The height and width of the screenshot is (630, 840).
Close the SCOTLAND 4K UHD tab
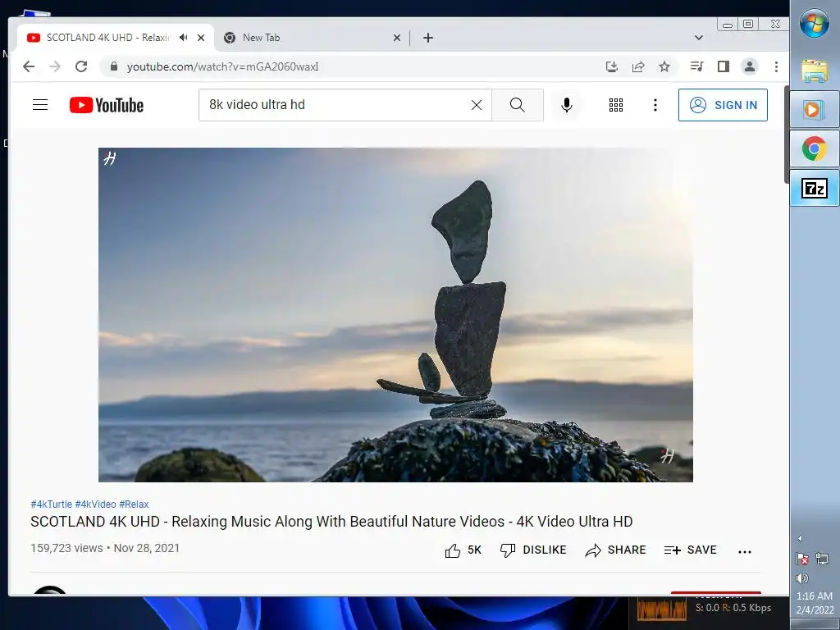(x=201, y=38)
